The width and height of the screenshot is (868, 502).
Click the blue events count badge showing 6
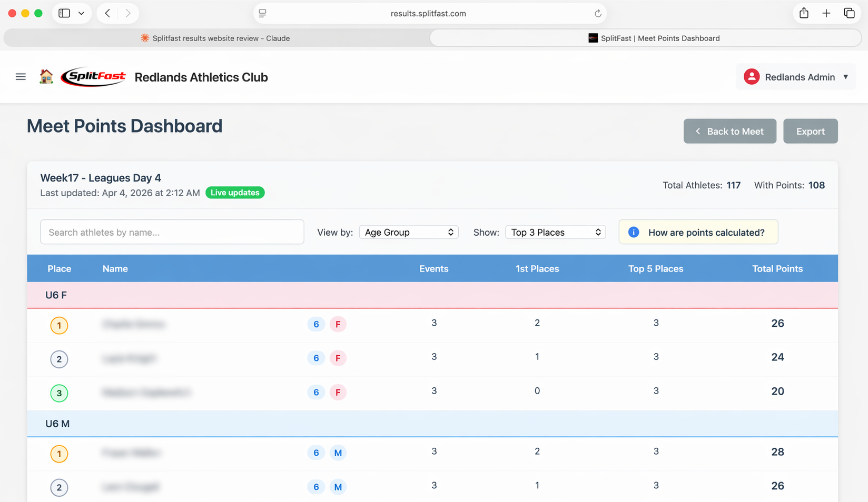pos(316,324)
